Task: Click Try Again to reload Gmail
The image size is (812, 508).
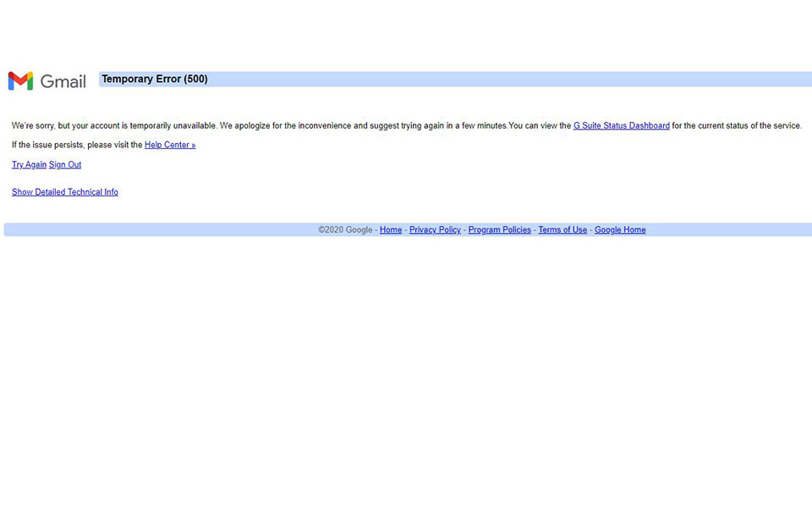Action: tap(29, 165)
